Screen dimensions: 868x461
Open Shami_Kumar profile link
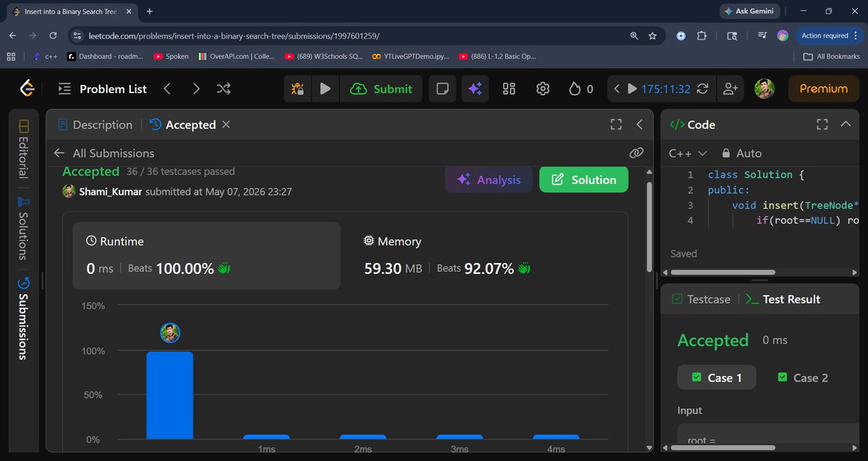(x=111, y=191)
